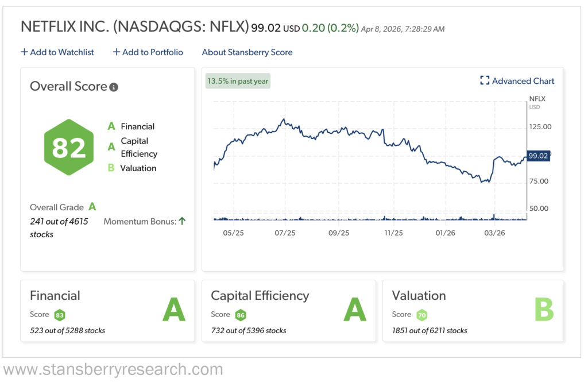Screen dimensions: 588x382
Task: Open the About Stansberry Score link
Action: coord(247,52)
